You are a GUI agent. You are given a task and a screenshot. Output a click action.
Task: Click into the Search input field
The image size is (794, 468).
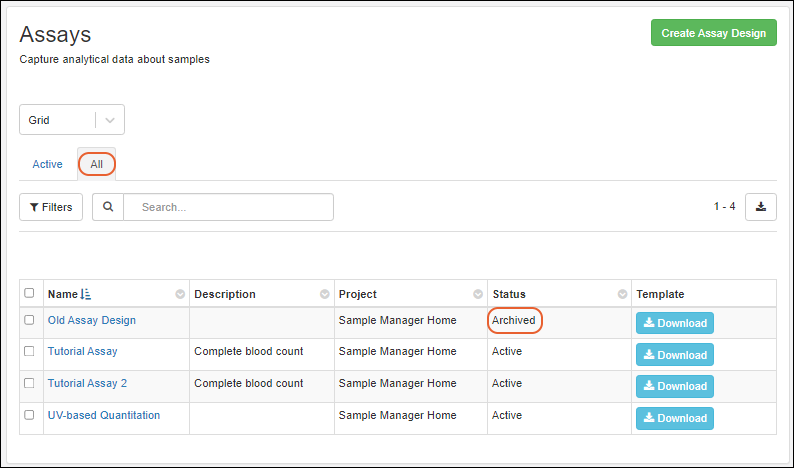click(x=230, y=207)
